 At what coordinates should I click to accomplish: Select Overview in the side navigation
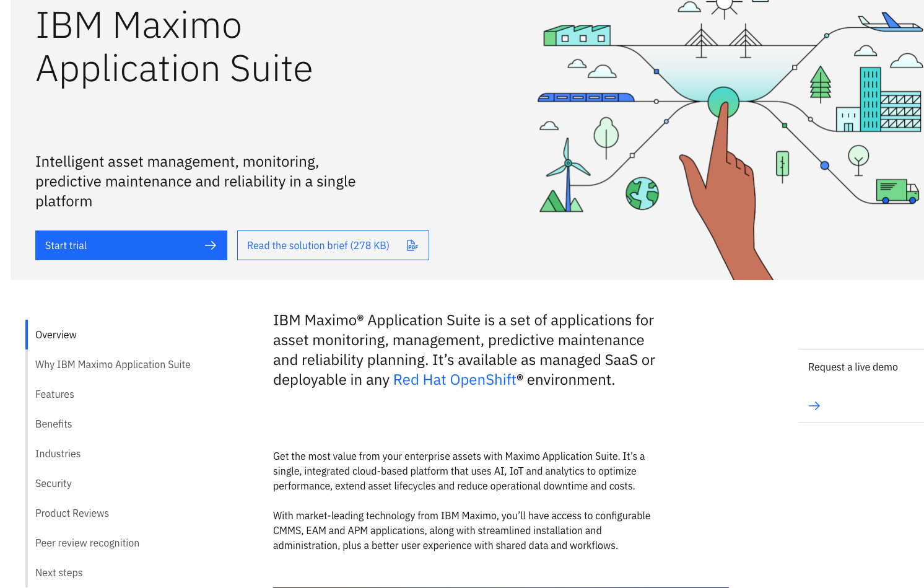tap(56, 335)
